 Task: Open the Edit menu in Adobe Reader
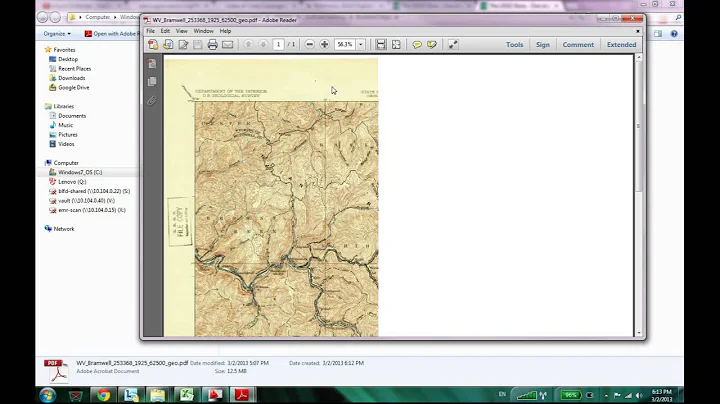coord(165,31)
